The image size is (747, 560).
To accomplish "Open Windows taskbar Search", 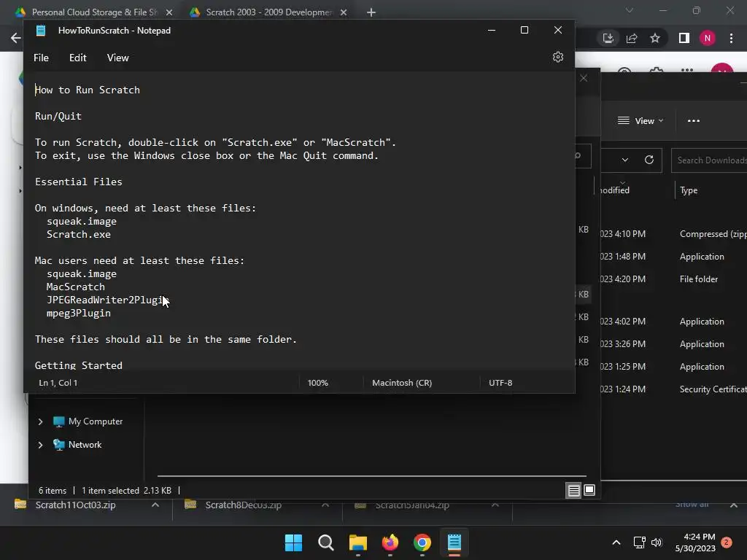I will tap(326, 542).
